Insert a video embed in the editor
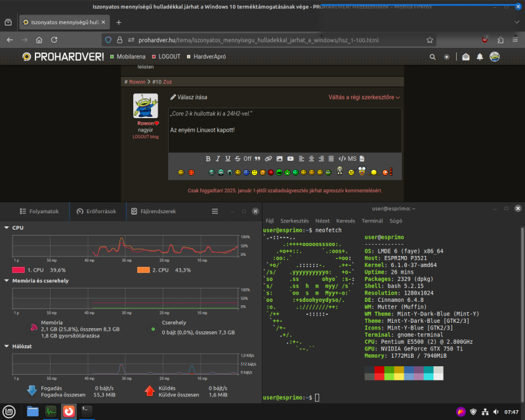 (290, 159)
